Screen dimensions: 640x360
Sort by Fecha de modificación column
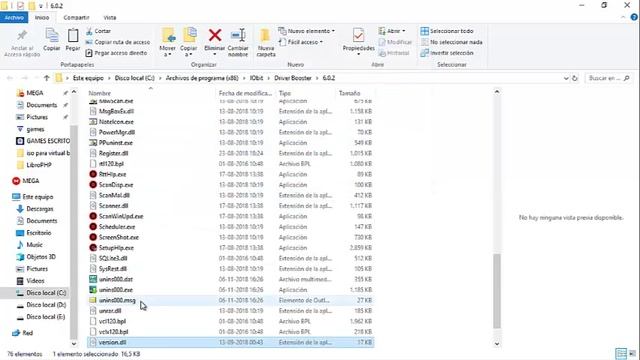point(245,93)
